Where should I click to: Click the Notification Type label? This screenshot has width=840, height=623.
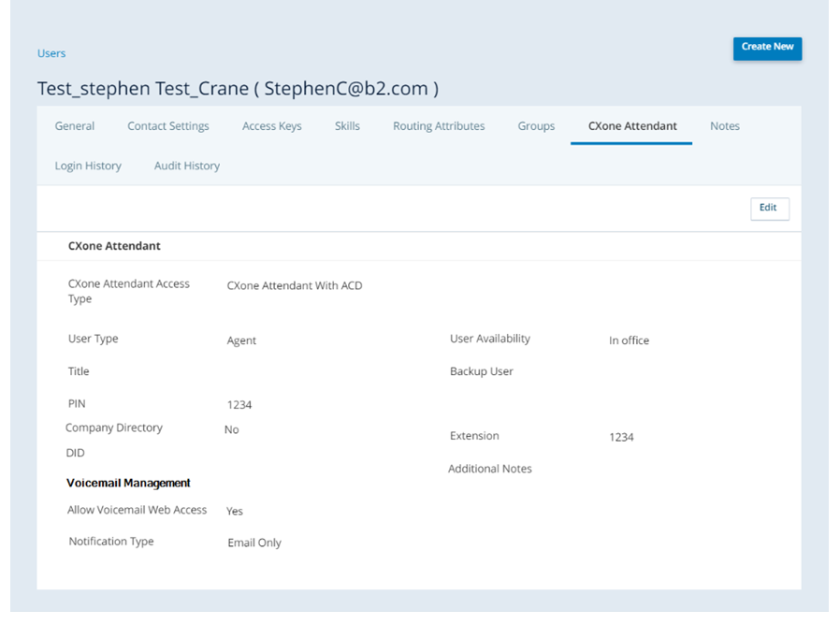pyautogui.click(x=111, y=542)
